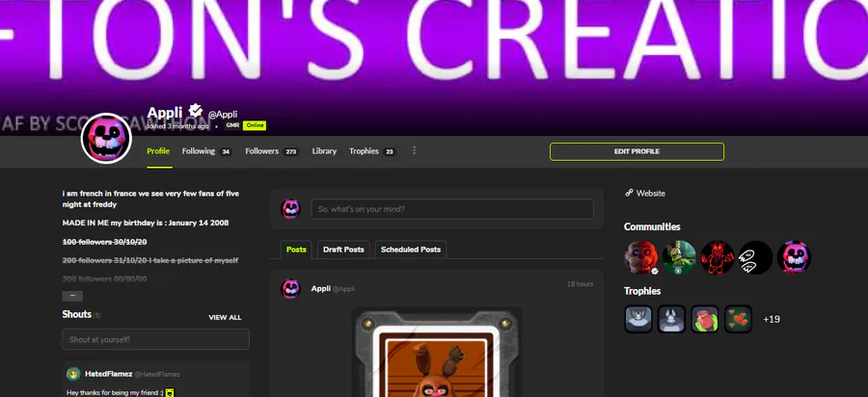This screenshot has height=397, width=868.
Task: Click the '100 followers 30/10/20' line
Action: pyautogui.click(x=104, y=242)
